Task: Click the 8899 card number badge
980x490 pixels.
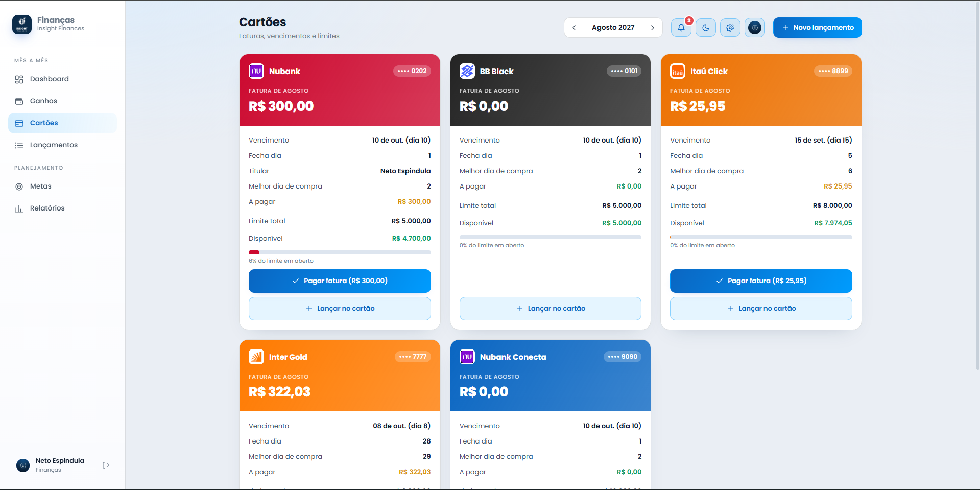Action: click(x=833, y=71)
